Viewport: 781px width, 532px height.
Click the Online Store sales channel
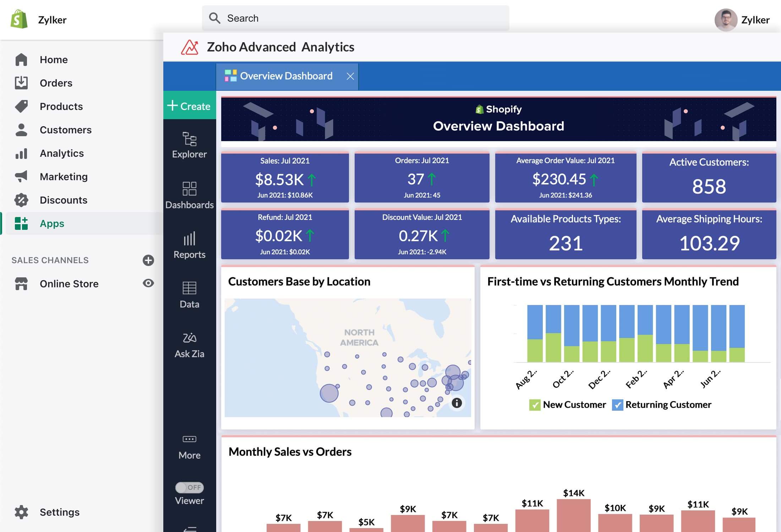[69, 283]
